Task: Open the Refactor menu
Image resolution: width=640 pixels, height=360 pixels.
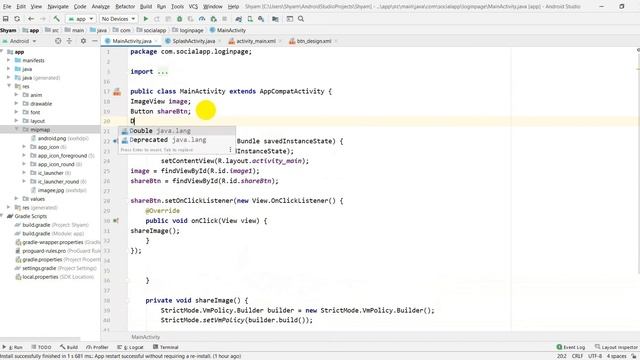Action: [125, 7]
